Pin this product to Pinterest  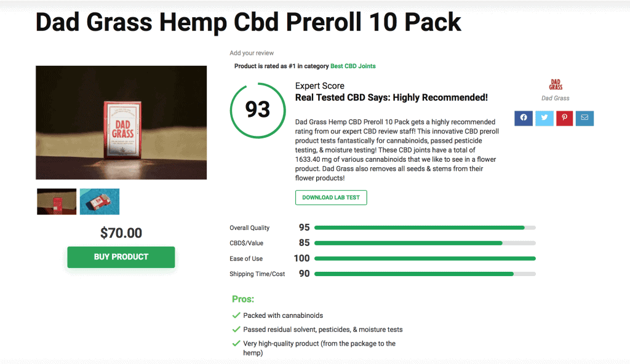564,117
